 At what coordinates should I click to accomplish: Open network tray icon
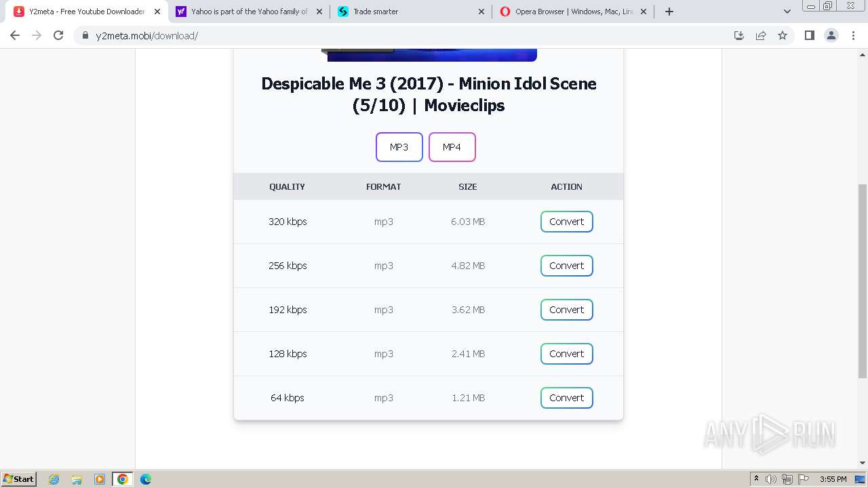point(787,479)
